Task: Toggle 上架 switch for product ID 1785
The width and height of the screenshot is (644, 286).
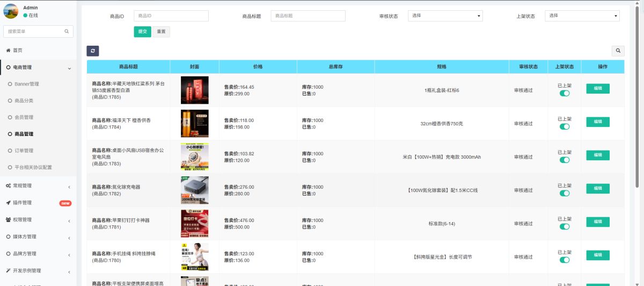Action: click(x=565, y=94)
